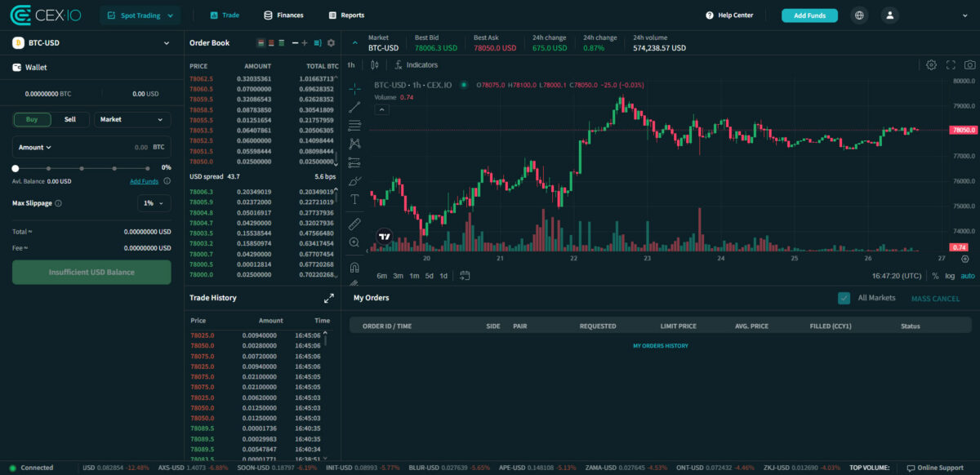Screen dimensions: 980x475
Task: Collapse the market stats header chevron
Action: [355, 42]
